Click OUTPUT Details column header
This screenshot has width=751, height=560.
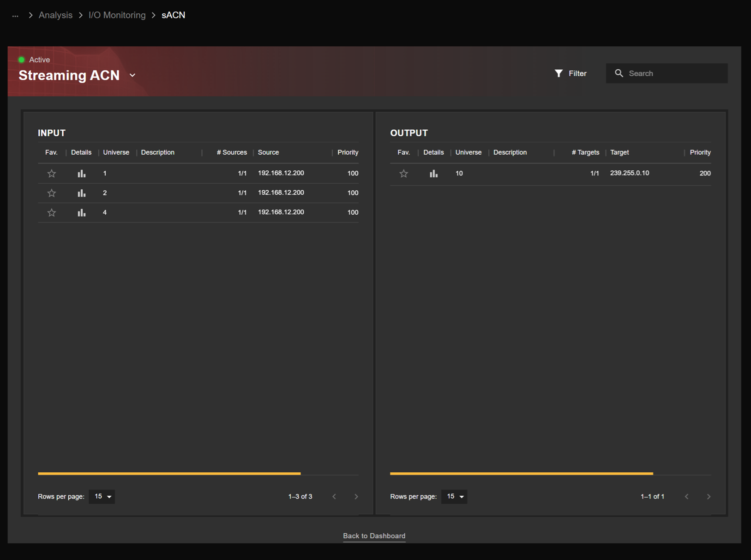433,152
